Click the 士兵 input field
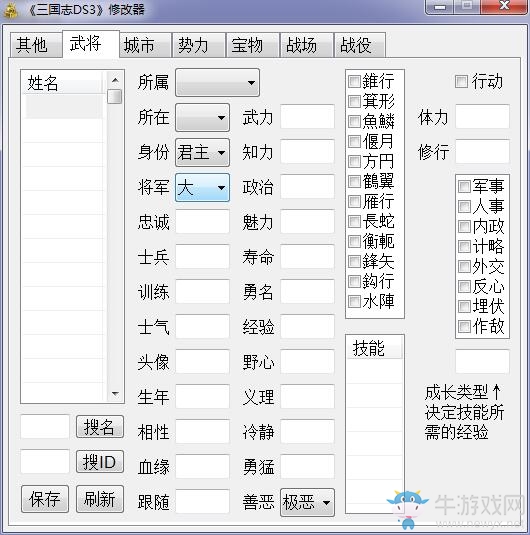 202,257
